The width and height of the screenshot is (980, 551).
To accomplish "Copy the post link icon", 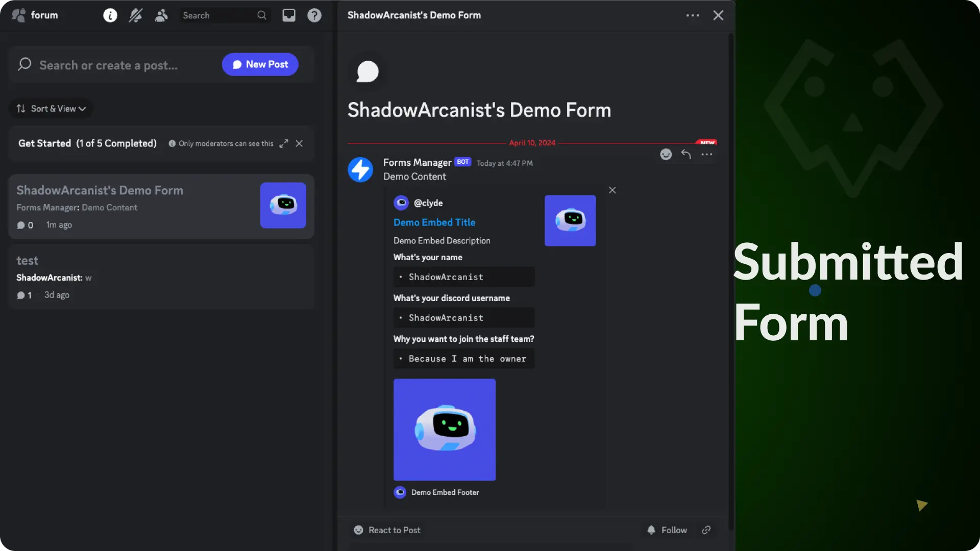I will pos(706,530).
